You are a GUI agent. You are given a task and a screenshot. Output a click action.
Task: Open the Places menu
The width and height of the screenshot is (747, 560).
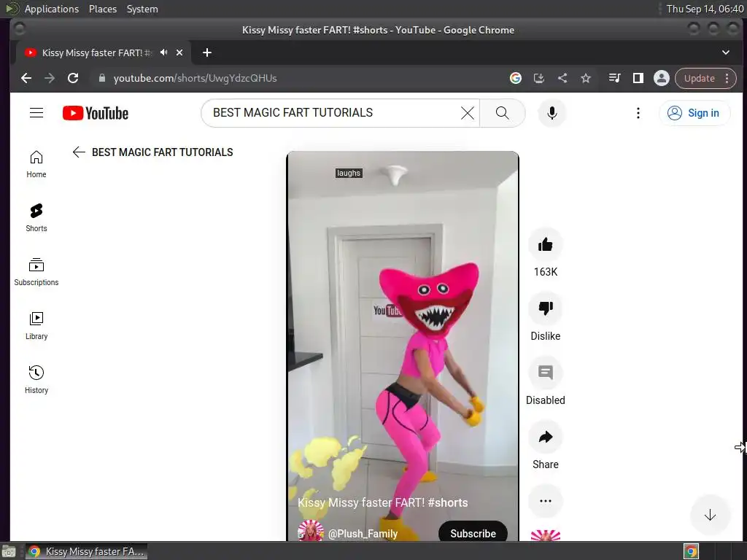102,9
